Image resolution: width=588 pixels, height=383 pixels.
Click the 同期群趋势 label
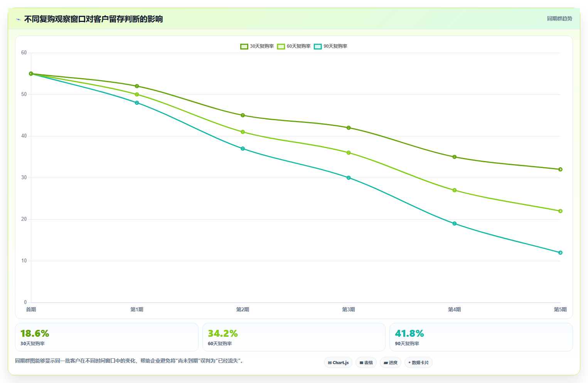tap(559, 18)
